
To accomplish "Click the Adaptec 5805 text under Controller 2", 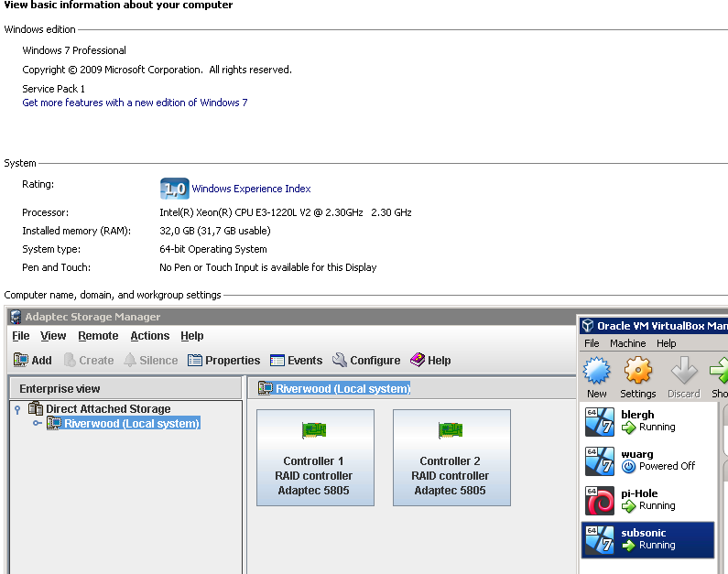I will pos(450,491).
